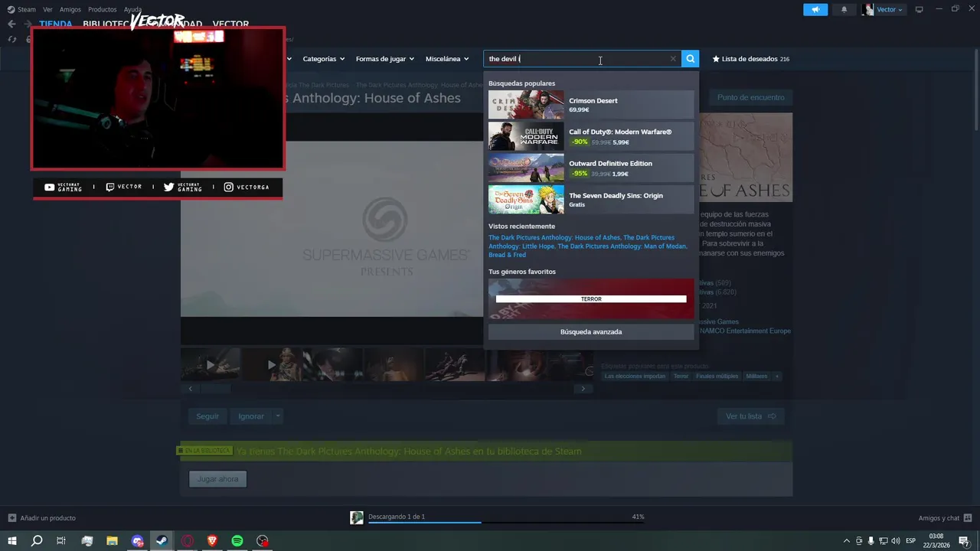The width and height of the screenshot is (980, 551).
Task: Launch Brave browser from the taskbar
Action: (x=212, y=541)
